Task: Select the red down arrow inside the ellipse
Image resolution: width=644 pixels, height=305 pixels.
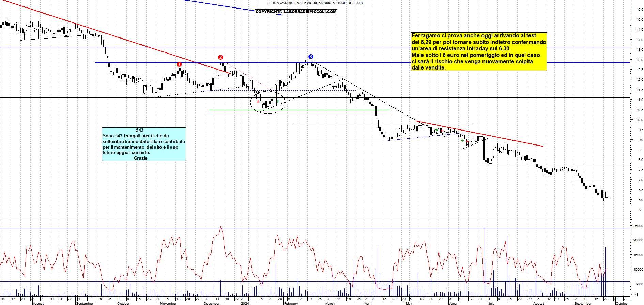Action: coord(258,101)
